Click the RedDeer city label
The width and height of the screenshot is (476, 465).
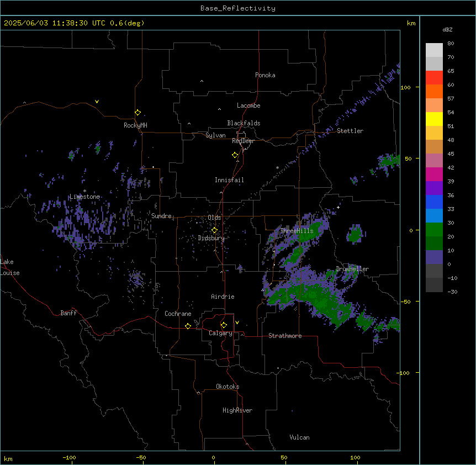click(x=243, y=141)
